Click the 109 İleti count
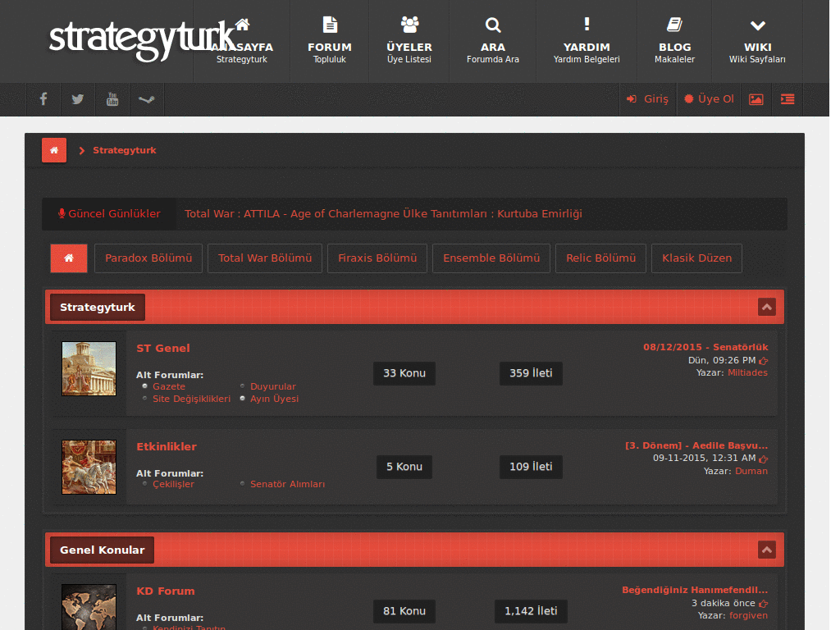Viewport: 840px width, 630px height. 531,467
